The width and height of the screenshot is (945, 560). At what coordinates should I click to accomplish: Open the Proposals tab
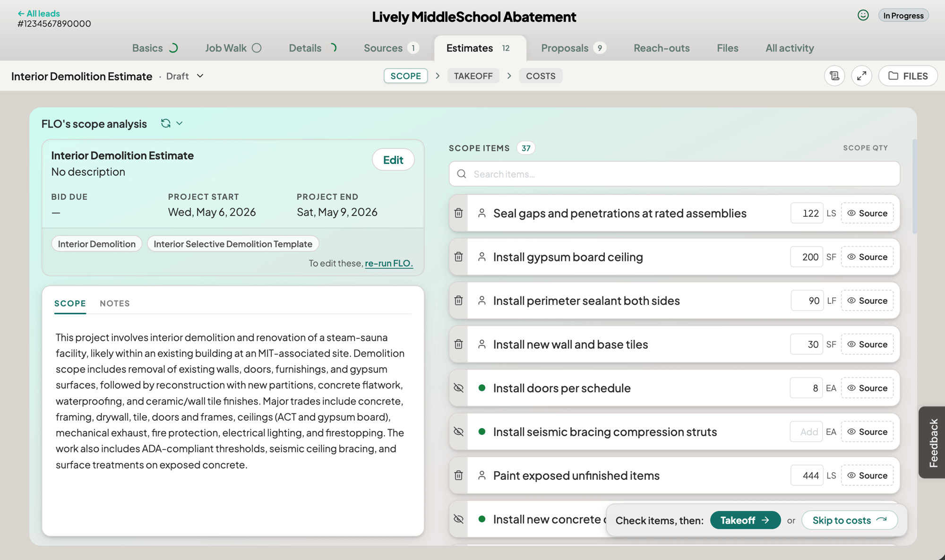(573, 48)
